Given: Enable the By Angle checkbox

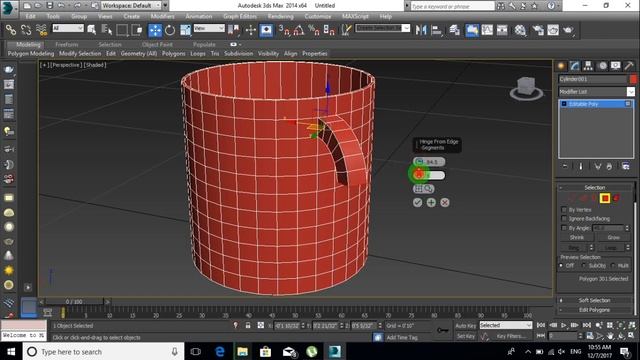Looking at the screenshot, I should pyautogui.click(x=564, y=228).
